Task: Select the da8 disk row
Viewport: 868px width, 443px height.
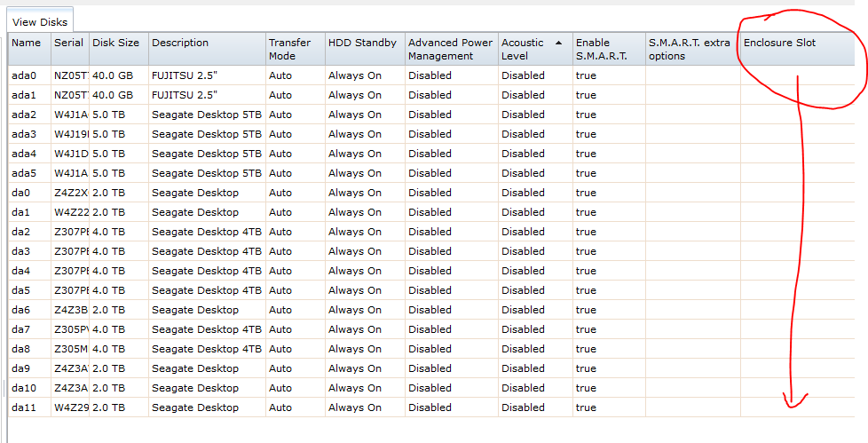Action: click(431, 349)
